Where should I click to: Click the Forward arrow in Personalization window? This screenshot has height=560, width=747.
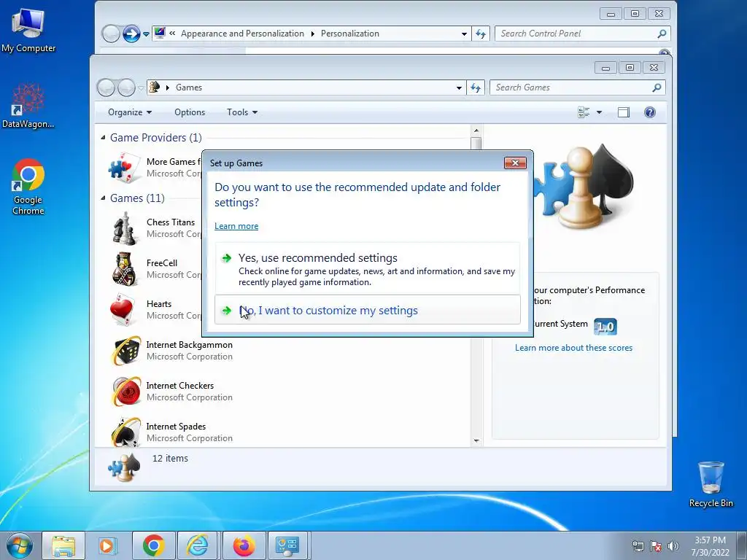click(x=131, y=34)
